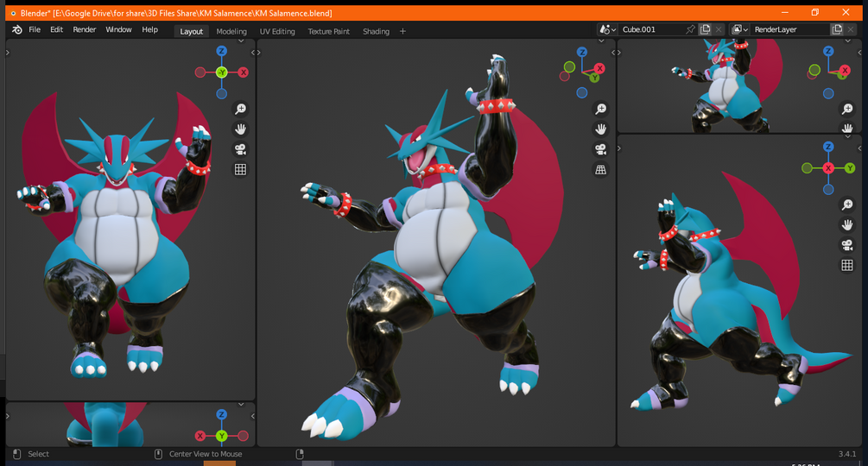The height and width of the screenshot is (466, 868).
Task: Toggle the pin scene to workspace icon
Action: pyautogui.click(x=690, y=29)
